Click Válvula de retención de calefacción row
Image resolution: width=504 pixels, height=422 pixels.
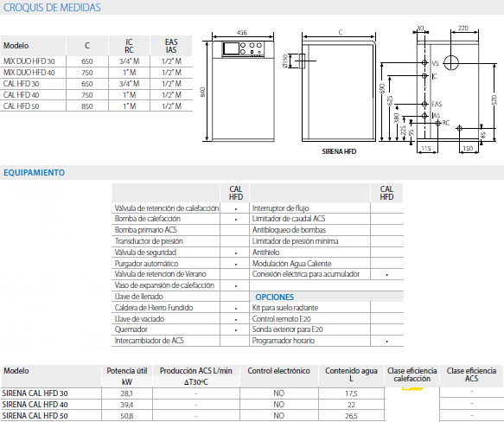(x=181, y=208)
